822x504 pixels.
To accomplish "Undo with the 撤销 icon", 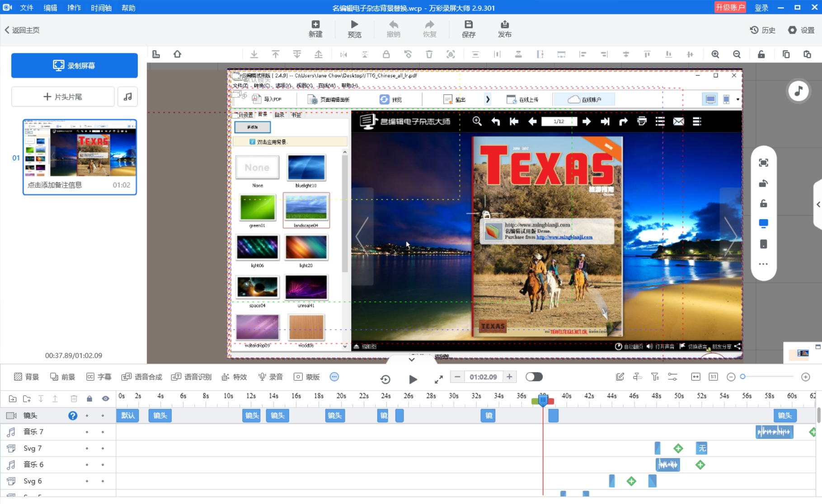I will pos(393,29).
